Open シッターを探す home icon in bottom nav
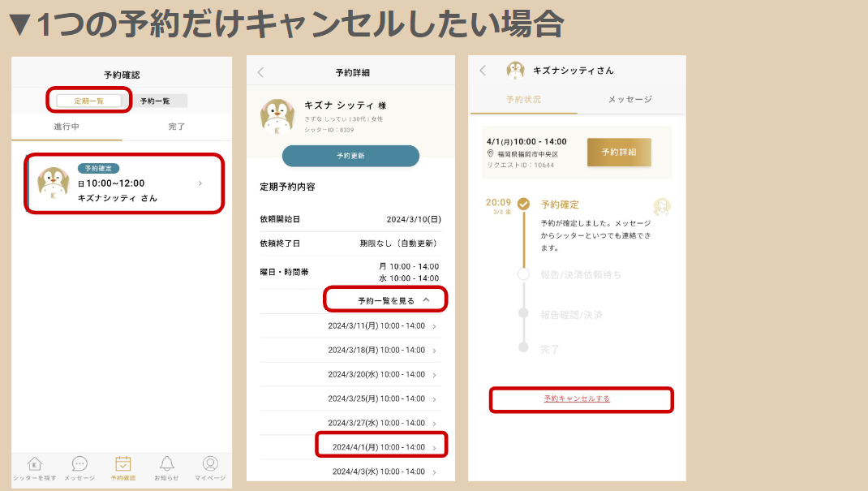Image resolution: width=868 pixels, height=491 pixels. pos(35,464)
